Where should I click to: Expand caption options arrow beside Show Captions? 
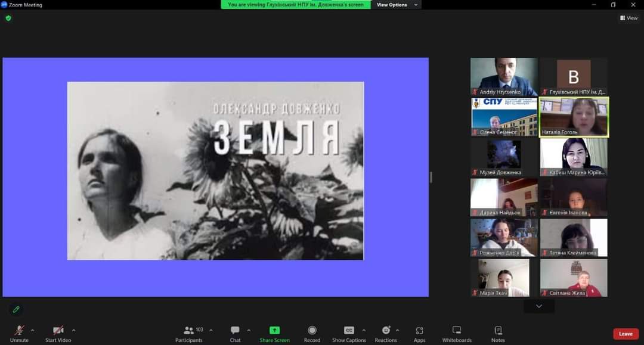[x=364, y=330]
